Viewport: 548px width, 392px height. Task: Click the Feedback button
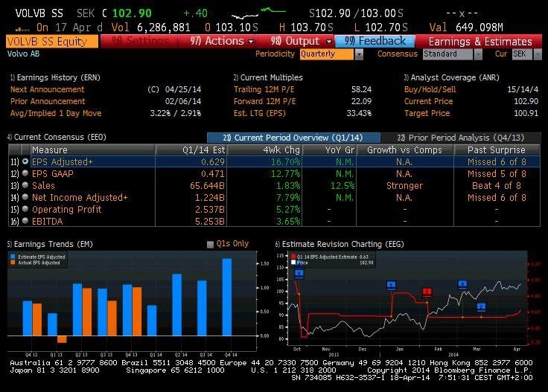(375, 41)
